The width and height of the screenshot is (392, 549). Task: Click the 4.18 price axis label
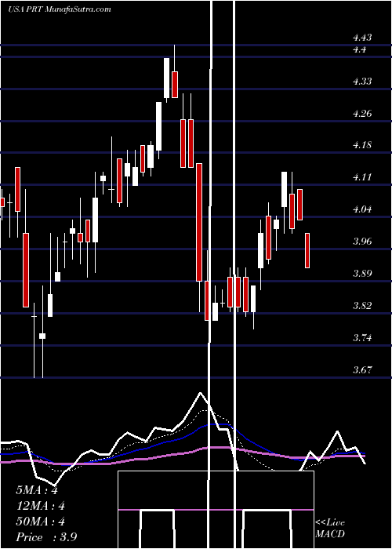click(x=362, y=145)
